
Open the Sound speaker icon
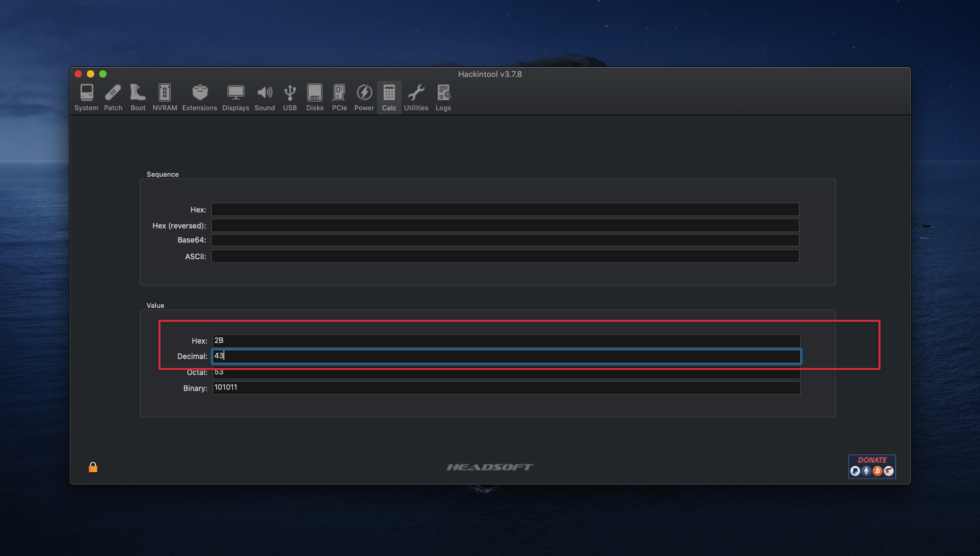(265, 97)
